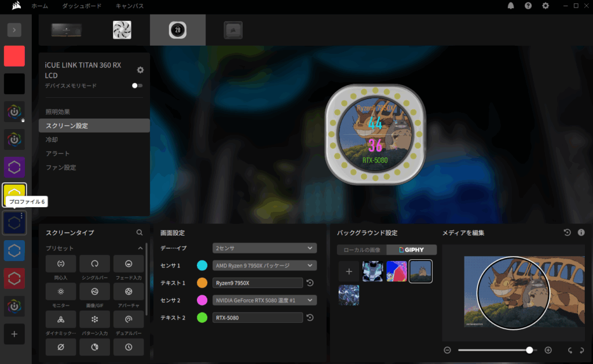Choose the シングルバー screen preset
593x364 pixels.
point(94,264)
